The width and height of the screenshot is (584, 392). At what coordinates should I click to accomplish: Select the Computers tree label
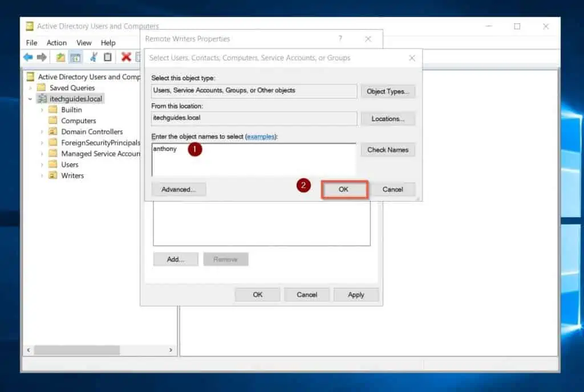(79, 120)
